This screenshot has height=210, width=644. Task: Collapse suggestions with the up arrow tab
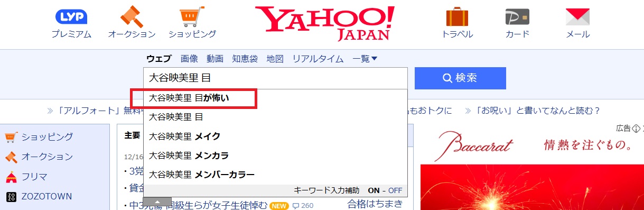(157, 202)
